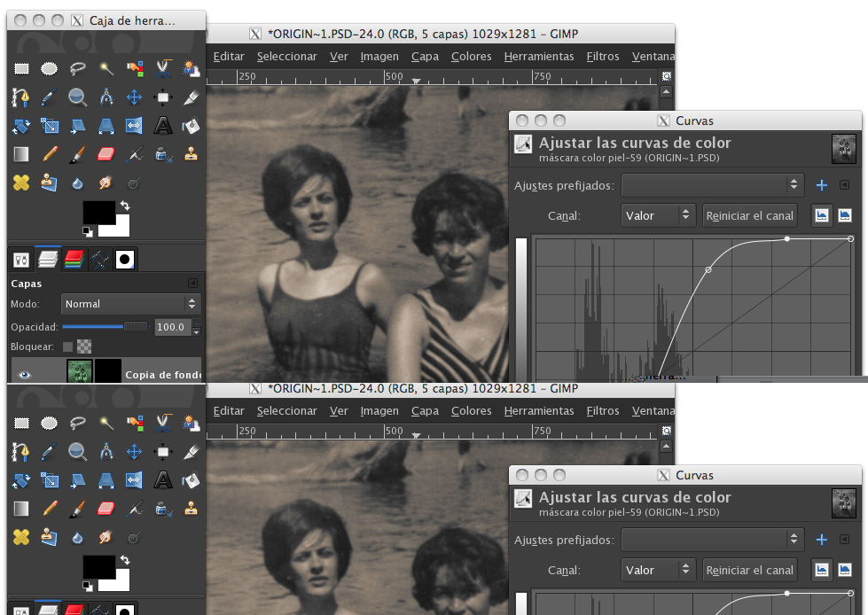Select the Rotate tool in upper toolbox

click(x=21, y=126)
